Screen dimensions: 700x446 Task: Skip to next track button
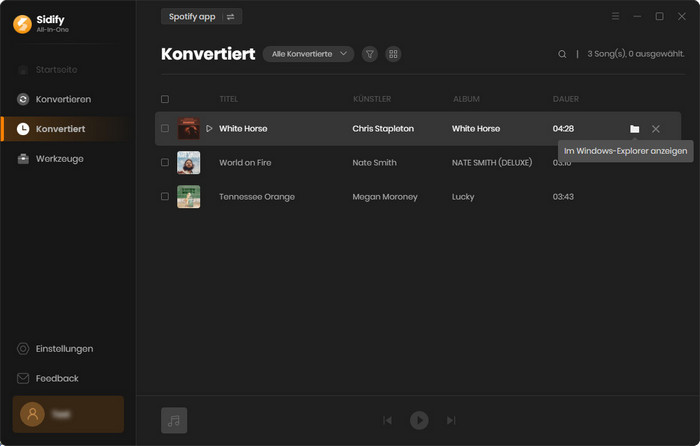pyautogui.click(x=451, y=420)
